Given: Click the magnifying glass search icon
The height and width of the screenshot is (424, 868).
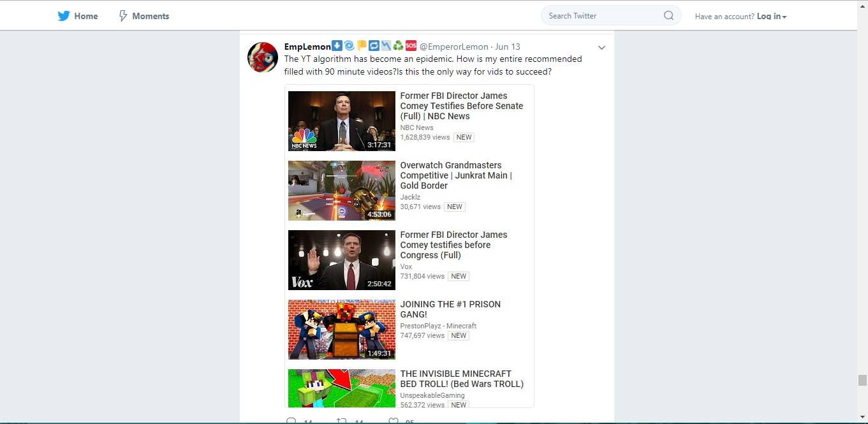Looking at the screenshot, I should coord(668,16).
